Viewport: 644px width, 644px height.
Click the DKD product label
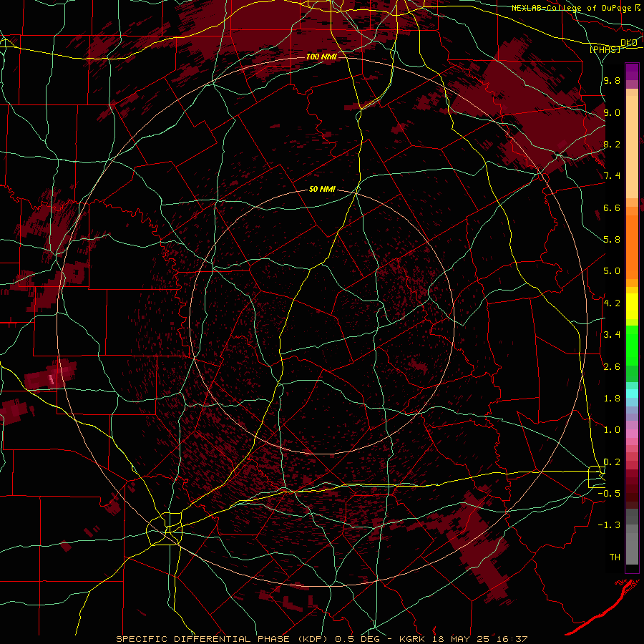click(629, 43)
